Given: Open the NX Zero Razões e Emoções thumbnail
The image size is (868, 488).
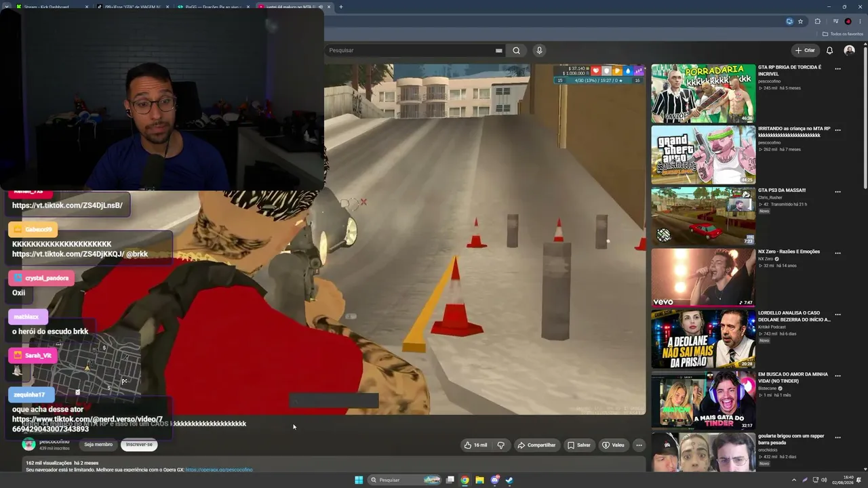Looking at the screenshot, I should point(703,277).
